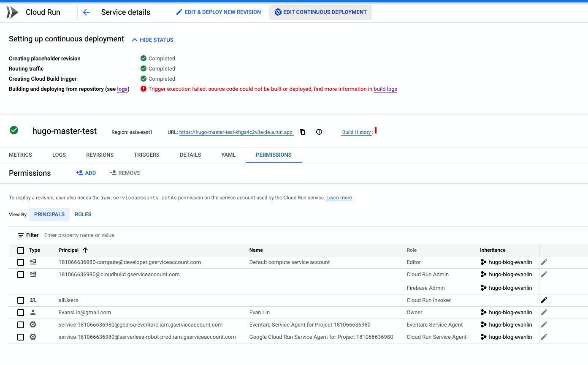Click the Owner role cell

415,313
